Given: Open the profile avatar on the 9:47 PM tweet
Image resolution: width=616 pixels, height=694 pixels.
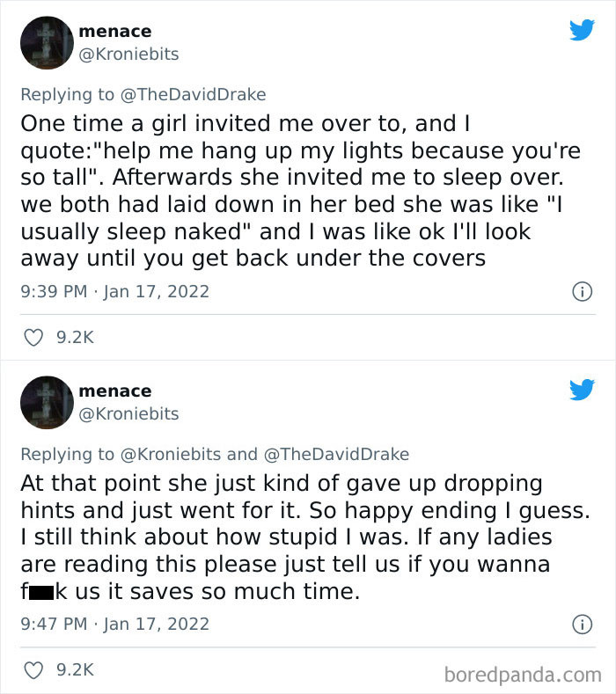Looking at the screenshot, I should click(x=46, y=402).
